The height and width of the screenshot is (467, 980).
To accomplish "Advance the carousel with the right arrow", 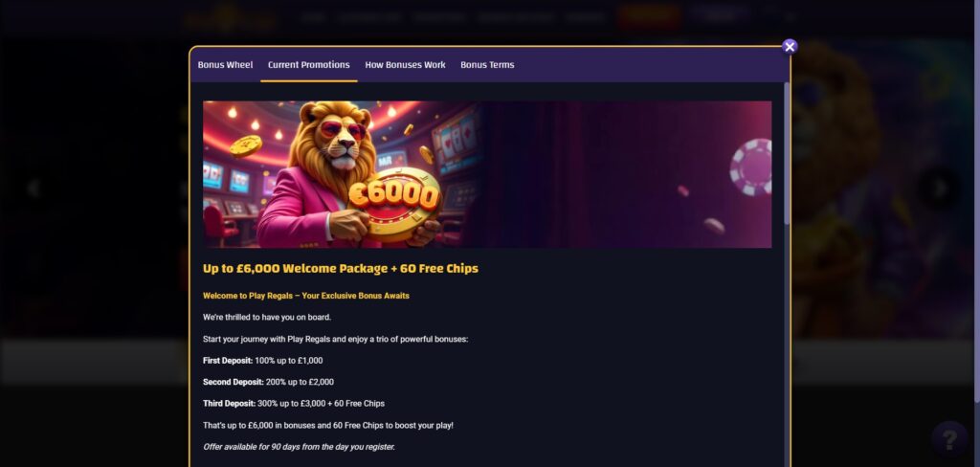I will click(x=941, y=189).
